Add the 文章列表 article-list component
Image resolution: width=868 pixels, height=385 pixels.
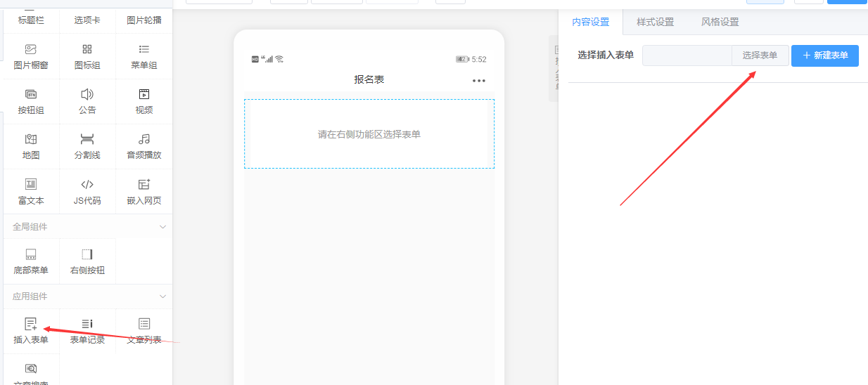[x=144, y=331]
